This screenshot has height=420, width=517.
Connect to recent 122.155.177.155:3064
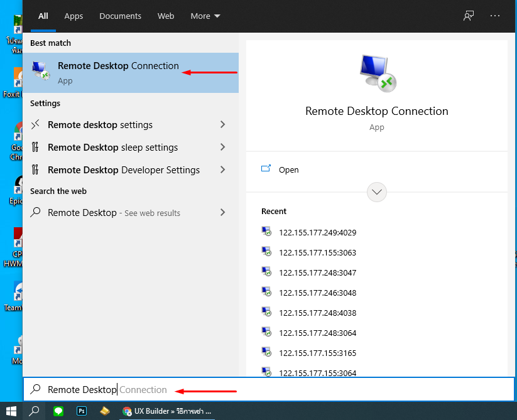pyautogui.click(x=317, y=373)
